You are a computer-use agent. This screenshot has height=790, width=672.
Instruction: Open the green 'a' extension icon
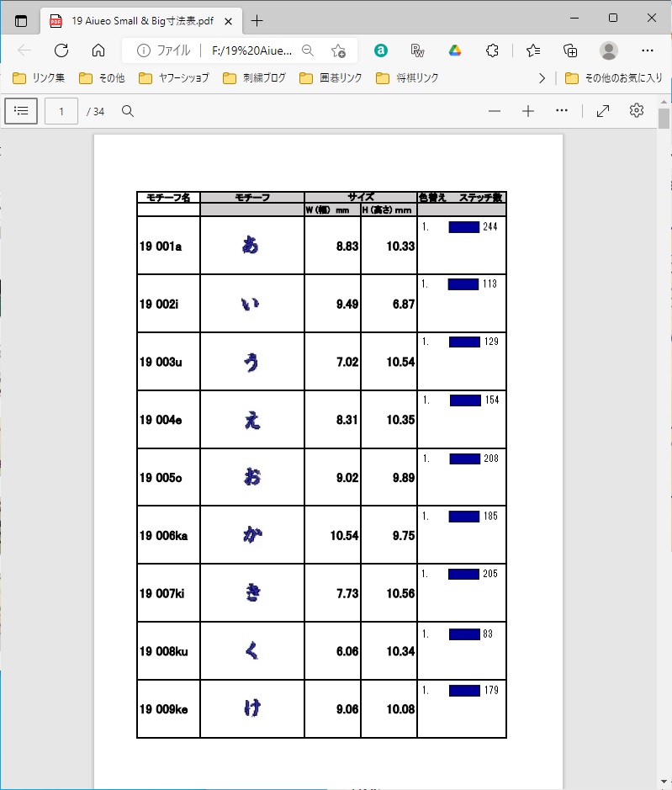pyautogui.click(x=381, y=50)
